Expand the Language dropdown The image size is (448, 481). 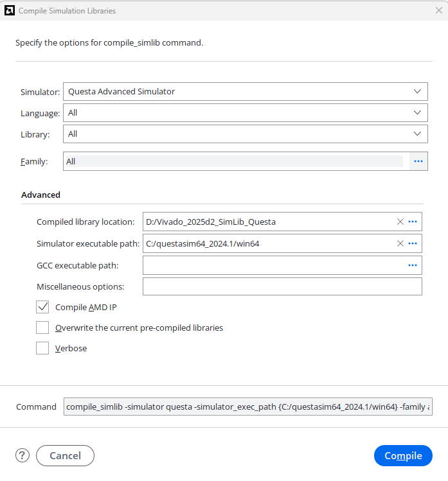click(x=246, y=112)
